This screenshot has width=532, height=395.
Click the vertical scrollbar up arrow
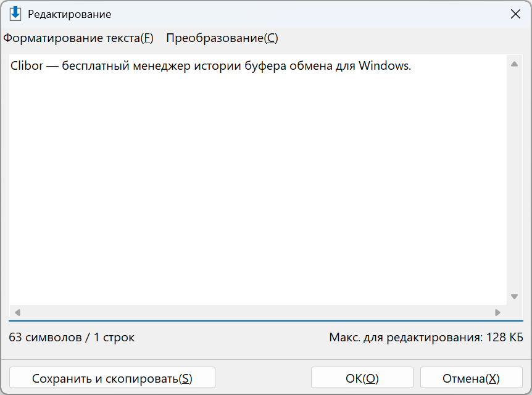[x=514, y=64]
